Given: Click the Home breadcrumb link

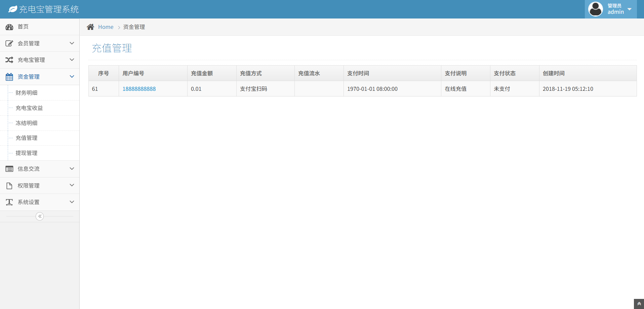Looking at the screenshot, I should point(106,27).
